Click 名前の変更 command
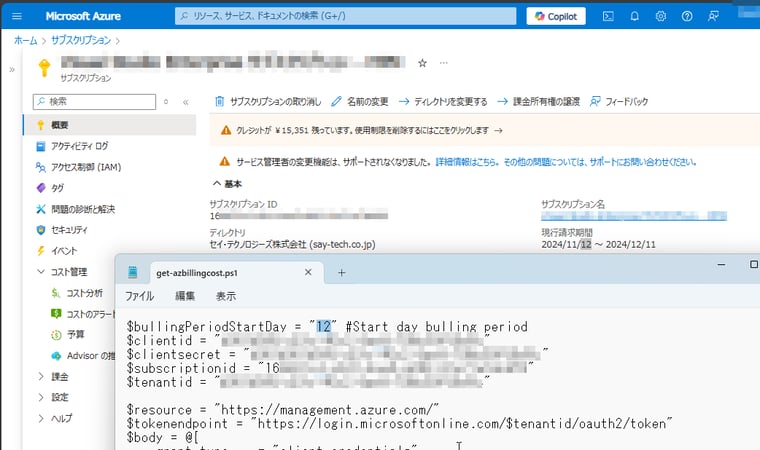 coord(360,101)
